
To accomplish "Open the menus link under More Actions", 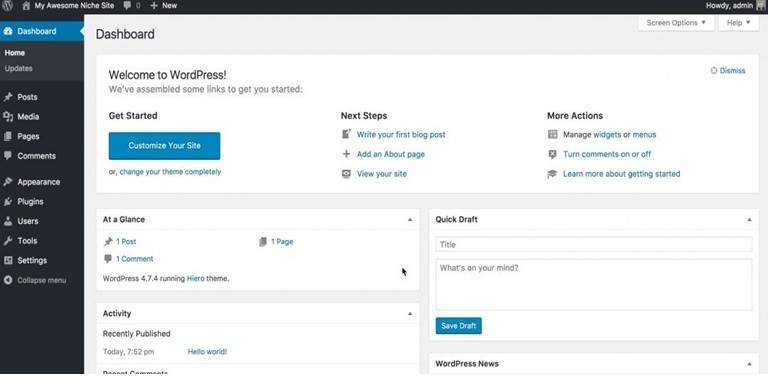I will pyautogui.click(x=644, y=134).
